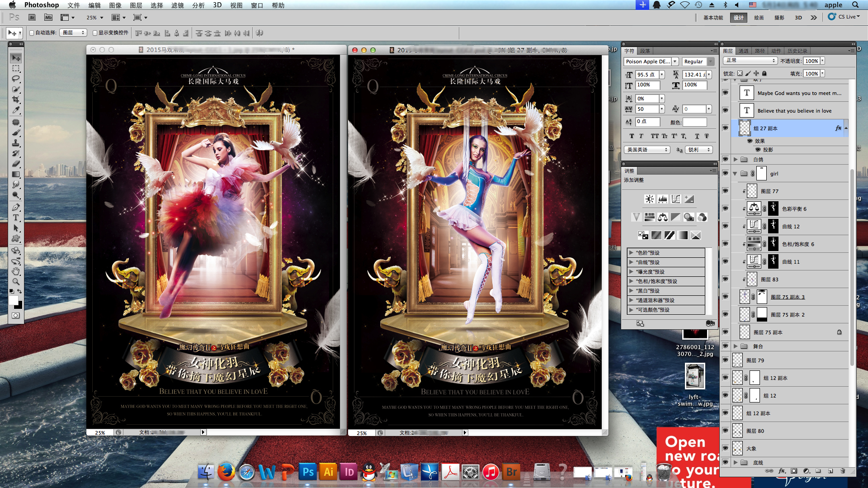The width and height of the screenshot is (868, 488).
Task: Open the 图层 menu in menu bar
Action: point(136,5)
